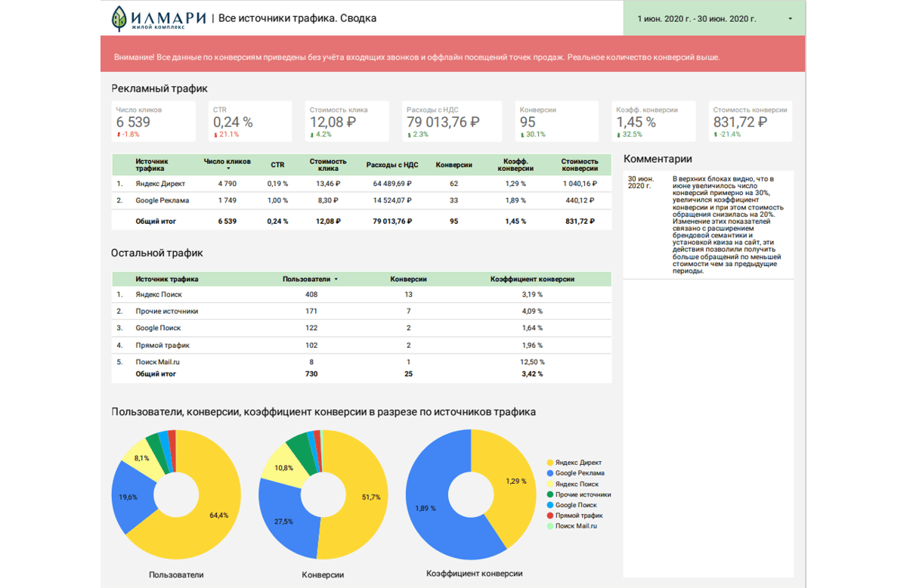This screenshot has height=588, width=907.
Task: Sort by Расходы с НДС column header
Action: coord(392,165)
